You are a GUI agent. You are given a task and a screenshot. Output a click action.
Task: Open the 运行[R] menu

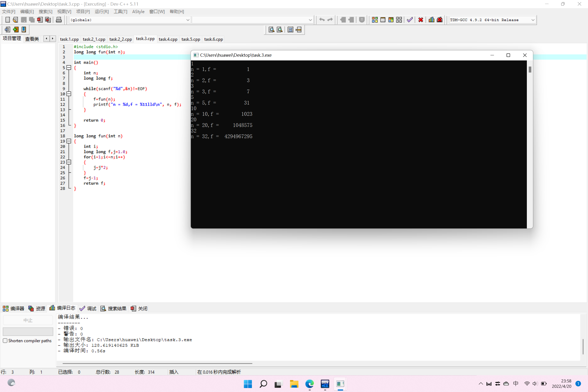click(101, 11)
